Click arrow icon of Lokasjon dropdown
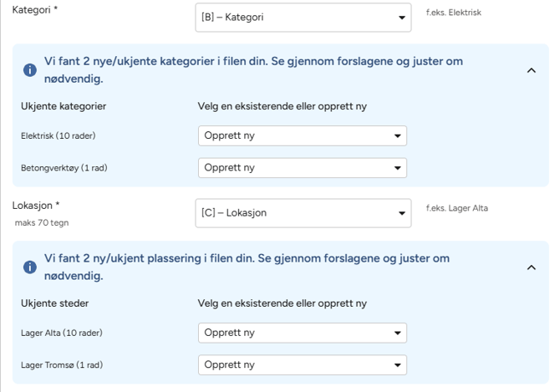 pyautogui.click(x=402, y=213)
